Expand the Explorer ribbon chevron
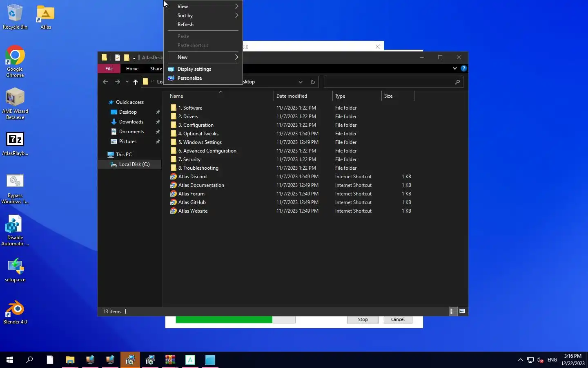 tap(454, 68)
